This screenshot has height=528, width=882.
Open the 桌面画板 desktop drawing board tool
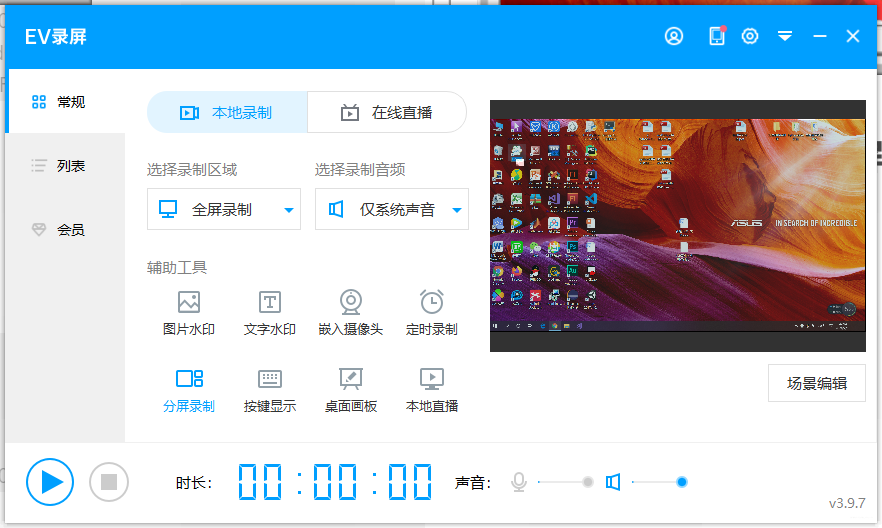(350, 391)
